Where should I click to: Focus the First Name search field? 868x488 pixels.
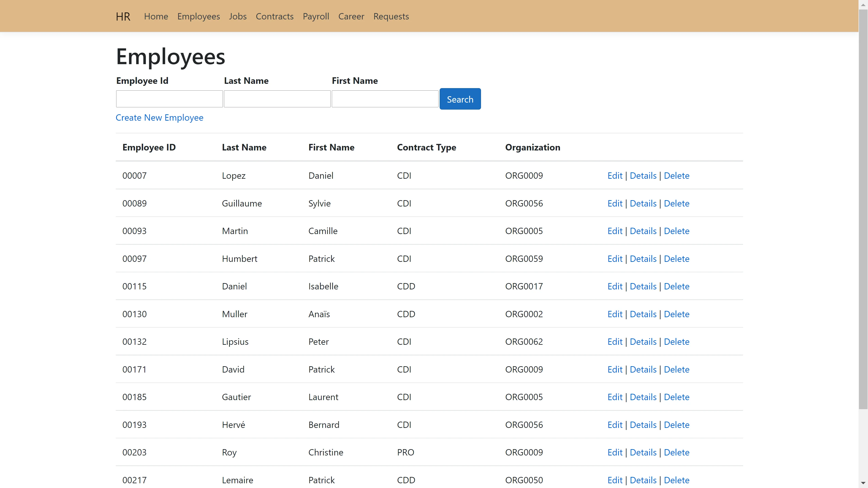[x=385, y=99]
